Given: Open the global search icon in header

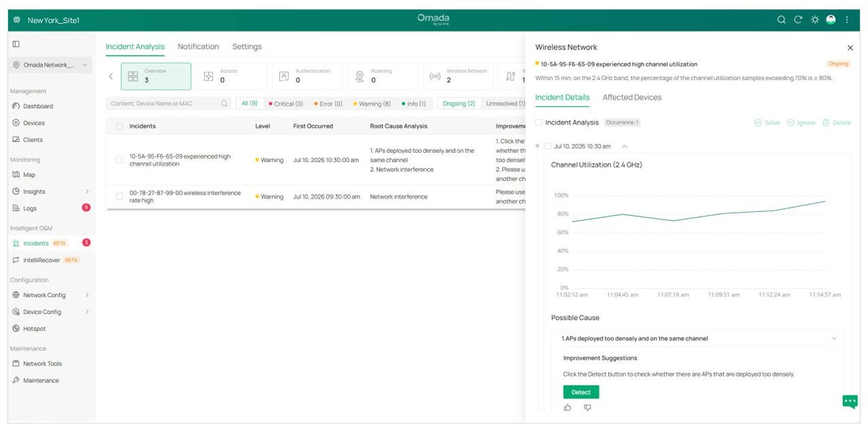Looking at the screenshot, I should [x=781, y=20].
